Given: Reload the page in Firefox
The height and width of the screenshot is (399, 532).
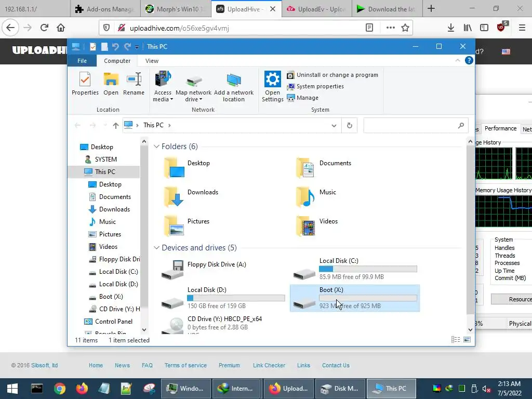Looking at the screenshot, I should pyautogui.click(x=44, y=28).
